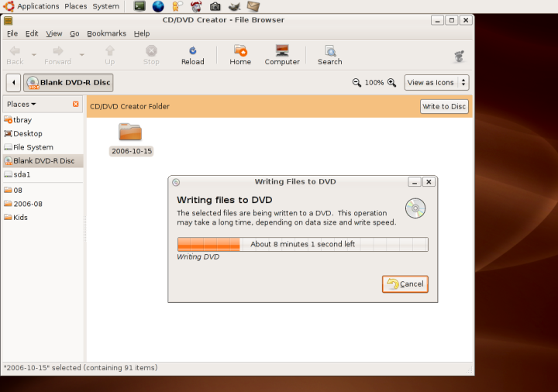Zoom in with the plus magnifier

coord(392,83)
